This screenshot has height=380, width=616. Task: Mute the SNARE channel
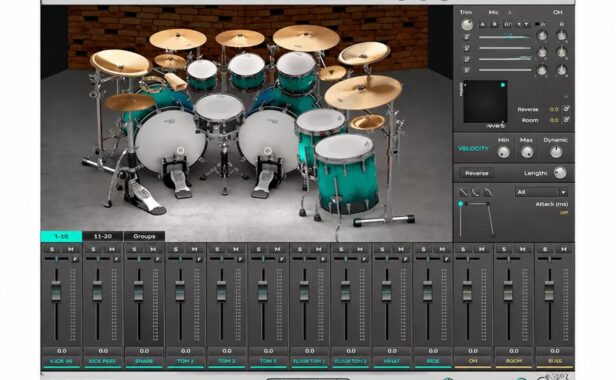[153, 249]
